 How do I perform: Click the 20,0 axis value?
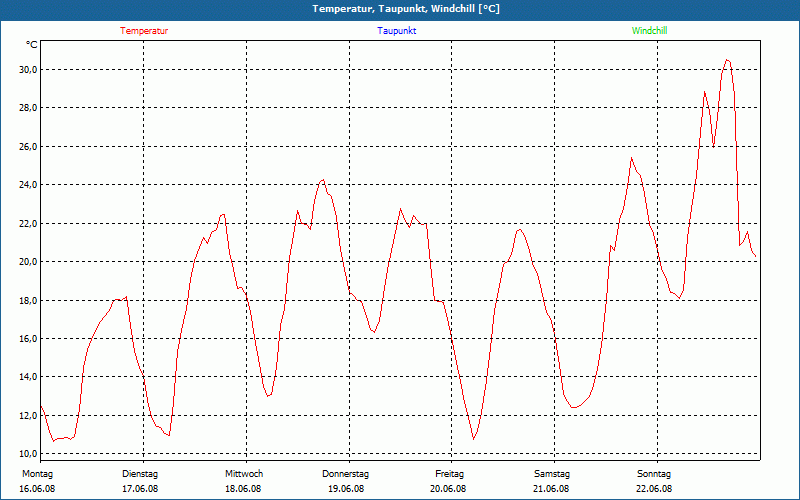point(28,262)
